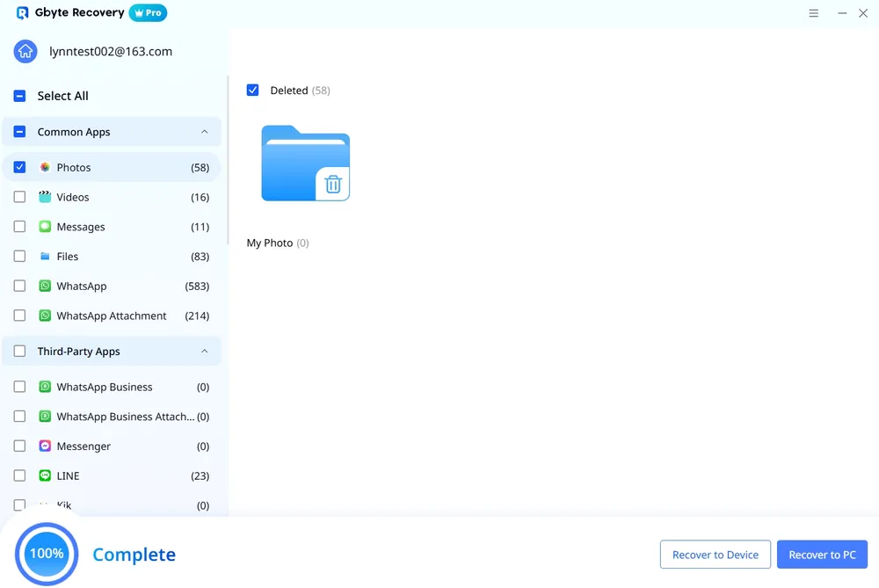This screenshot has width=879, height=588.
Task: Select the Videos category row
Action: [112, 197]
